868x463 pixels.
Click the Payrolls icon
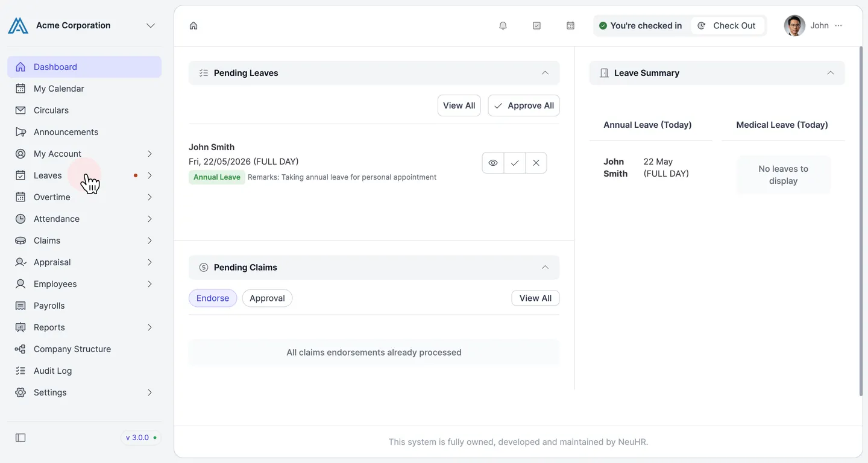20,306
